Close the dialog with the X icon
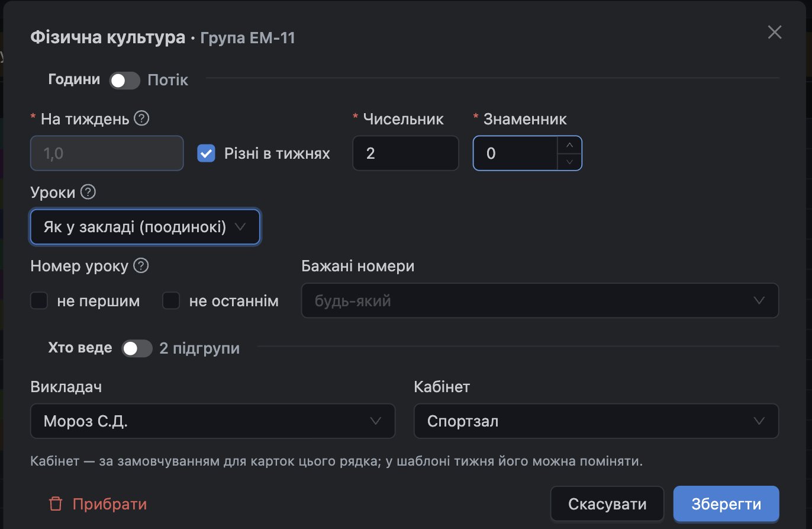This screenshot has width=812, height=529. click(x=775, y=33)
